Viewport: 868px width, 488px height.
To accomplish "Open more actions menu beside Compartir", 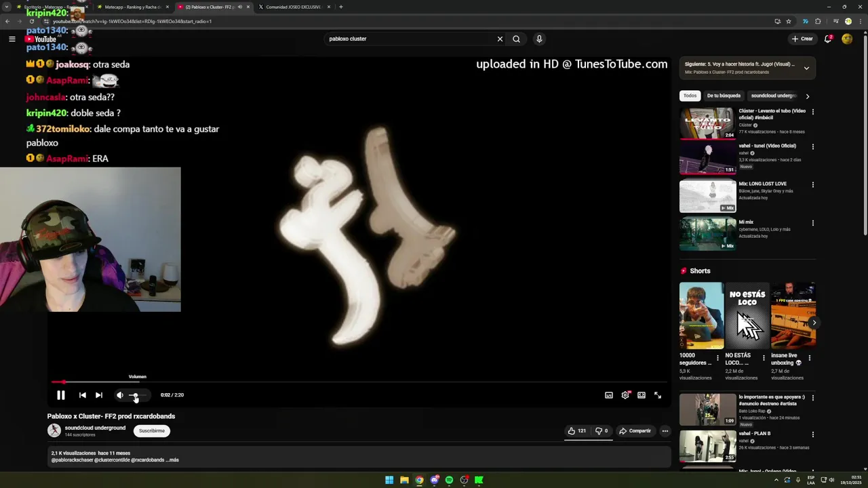I will point(665,430).
